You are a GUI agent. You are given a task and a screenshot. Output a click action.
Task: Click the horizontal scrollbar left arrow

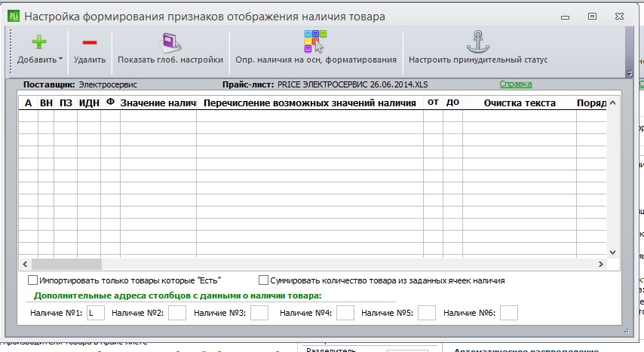pos(25,264)
